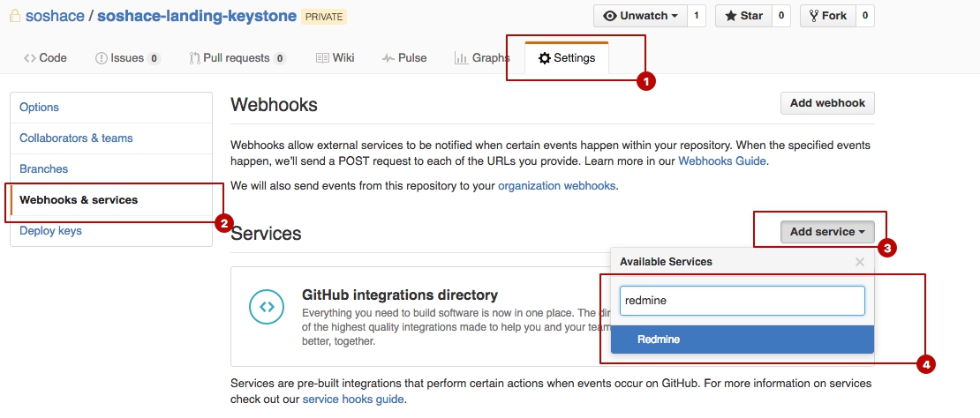This screenshot has width=980, height=418.
Task: Select Deploy keys in the sidebar
Action: 111,231
